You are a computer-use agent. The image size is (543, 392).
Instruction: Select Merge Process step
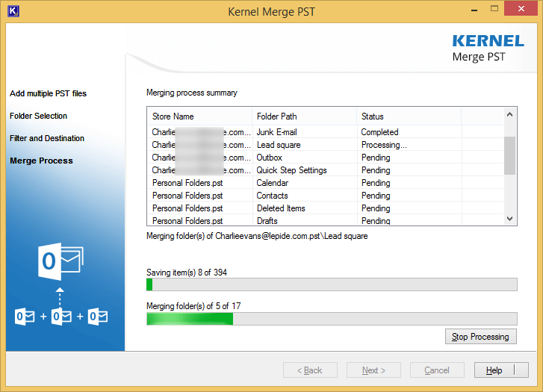41,161
